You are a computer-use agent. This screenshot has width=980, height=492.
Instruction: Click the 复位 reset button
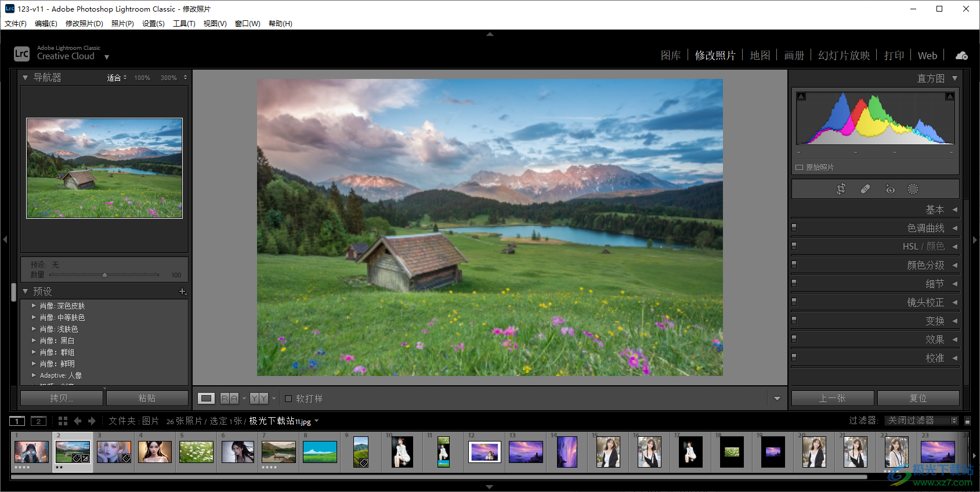pos(918,398)
